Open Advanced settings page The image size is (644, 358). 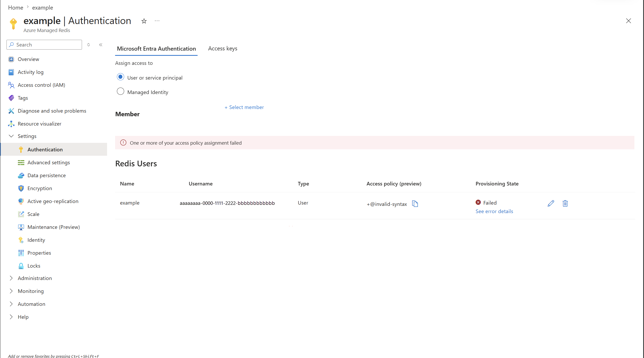tap(49, 163)
